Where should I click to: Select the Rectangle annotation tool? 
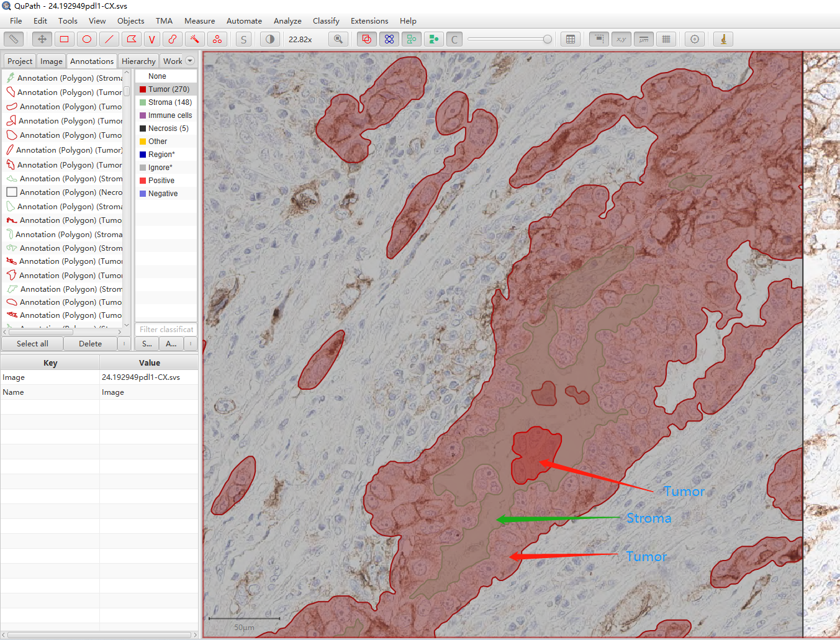point(64,39)
